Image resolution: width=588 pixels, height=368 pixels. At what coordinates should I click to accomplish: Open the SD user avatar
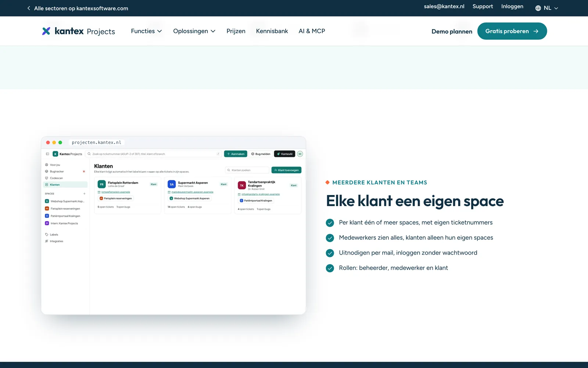(300, 154)
